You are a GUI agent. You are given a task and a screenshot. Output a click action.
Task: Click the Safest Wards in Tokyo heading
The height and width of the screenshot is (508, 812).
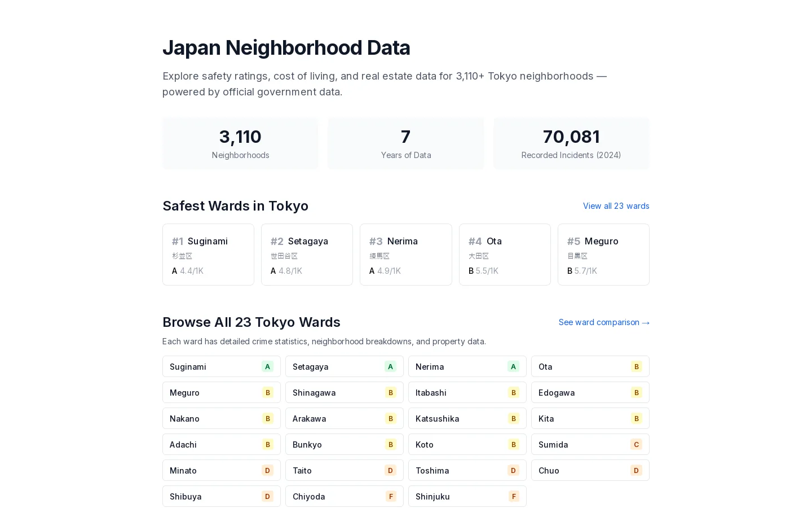pyautogui.click(x=235, y=206)
